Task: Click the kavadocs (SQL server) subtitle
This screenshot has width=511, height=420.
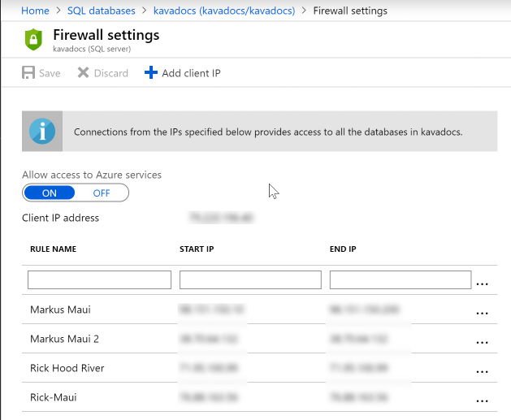Action: (x=92, y=49)
